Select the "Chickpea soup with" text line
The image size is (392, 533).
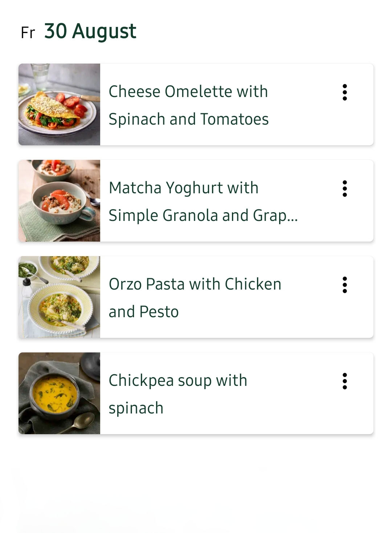[178, 380]
